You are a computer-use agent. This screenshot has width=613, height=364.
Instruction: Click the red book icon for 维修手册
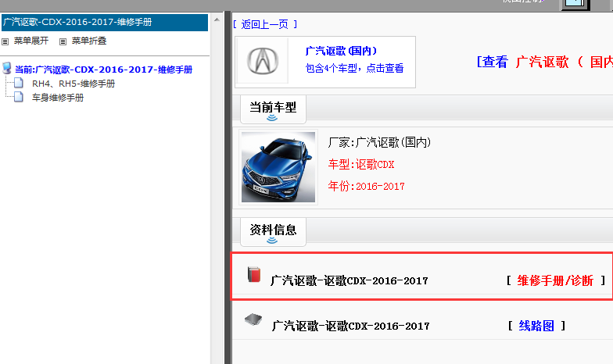254,274
